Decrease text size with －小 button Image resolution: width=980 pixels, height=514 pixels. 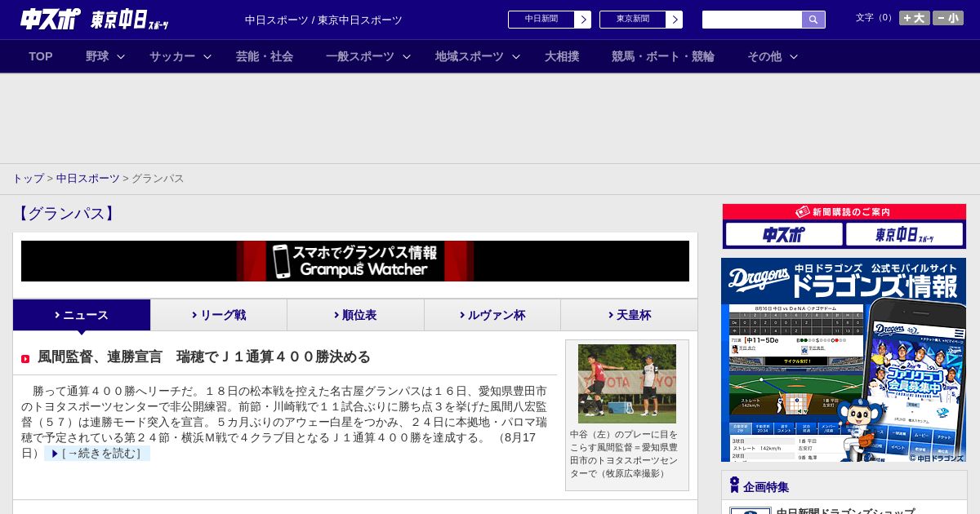[x=948, y=18]
